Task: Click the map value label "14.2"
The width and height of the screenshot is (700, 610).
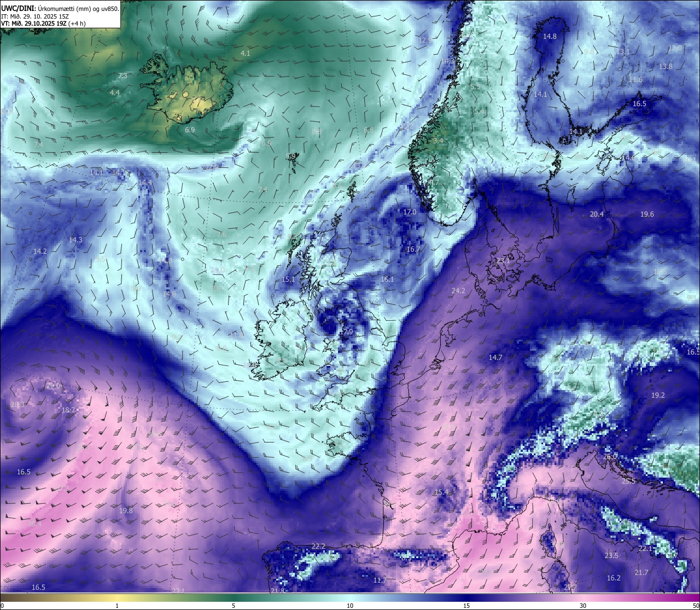Action: click(x=40, y=251)
